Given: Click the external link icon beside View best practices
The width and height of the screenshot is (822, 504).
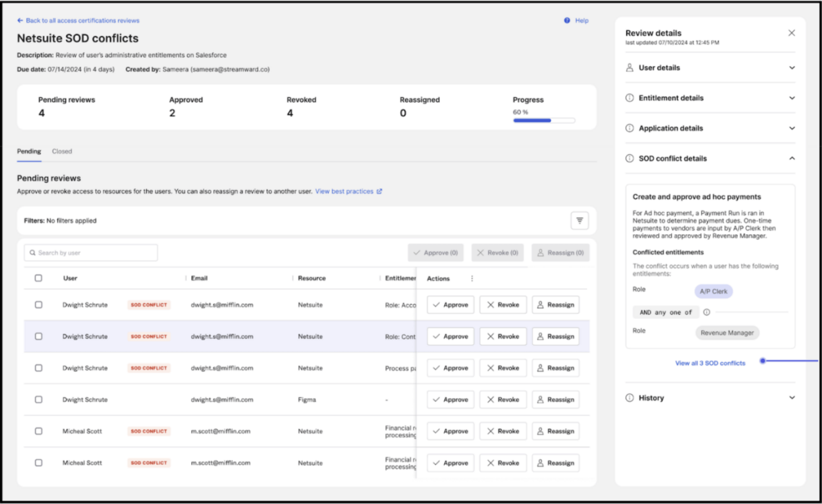Looking at the screenshot, I should [379, 191].
